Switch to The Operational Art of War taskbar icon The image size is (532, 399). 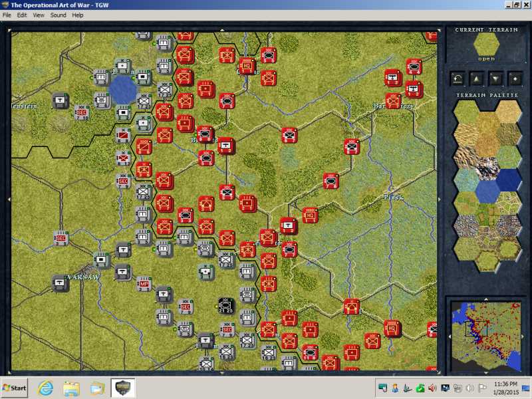[123, 388]
